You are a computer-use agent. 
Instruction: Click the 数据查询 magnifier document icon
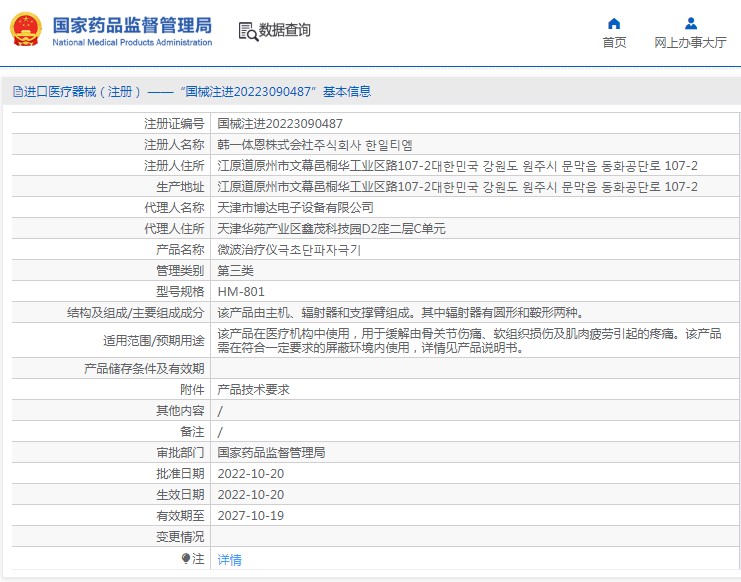click(x=247, y=31)
